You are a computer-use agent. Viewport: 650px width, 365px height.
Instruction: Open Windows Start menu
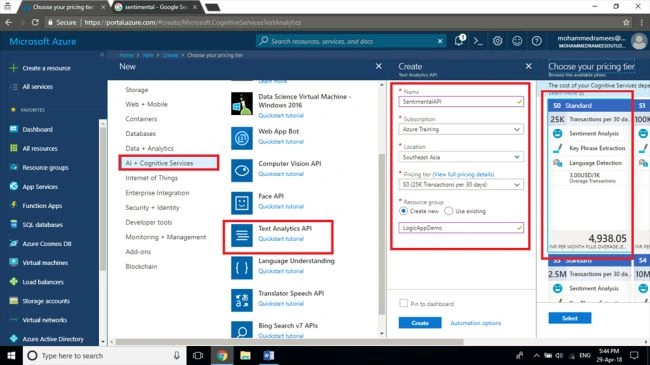[11, 355]
